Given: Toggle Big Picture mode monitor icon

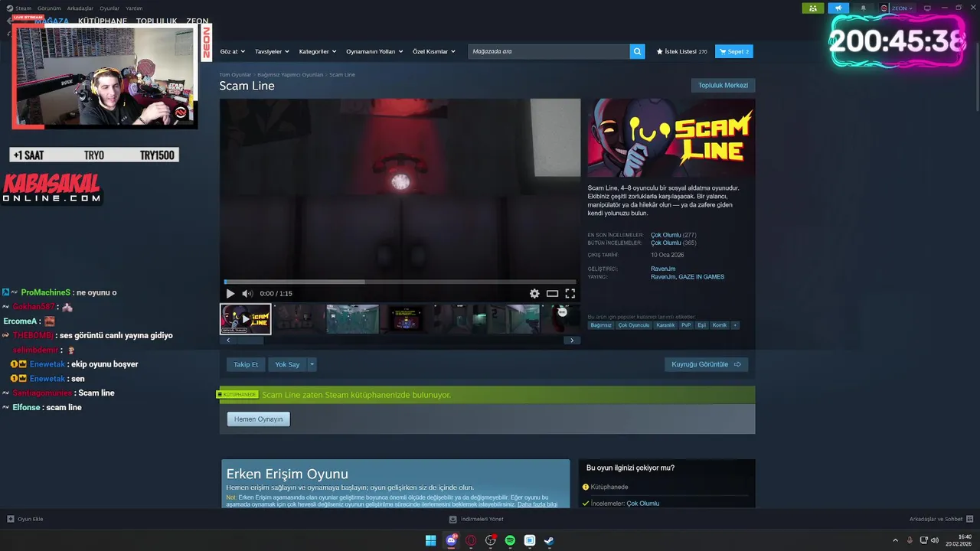Looking at the screenshot, I should pyautogui.click(x=927, y=8).
